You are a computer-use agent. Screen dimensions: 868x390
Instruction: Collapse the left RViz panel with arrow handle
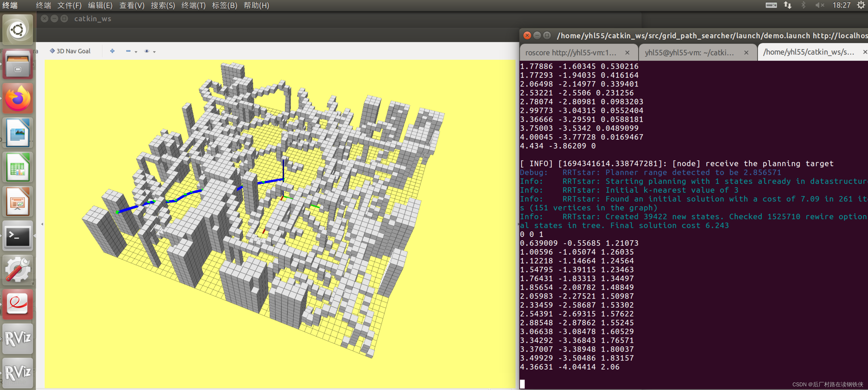pyautogui.click(x=42, y=224)
